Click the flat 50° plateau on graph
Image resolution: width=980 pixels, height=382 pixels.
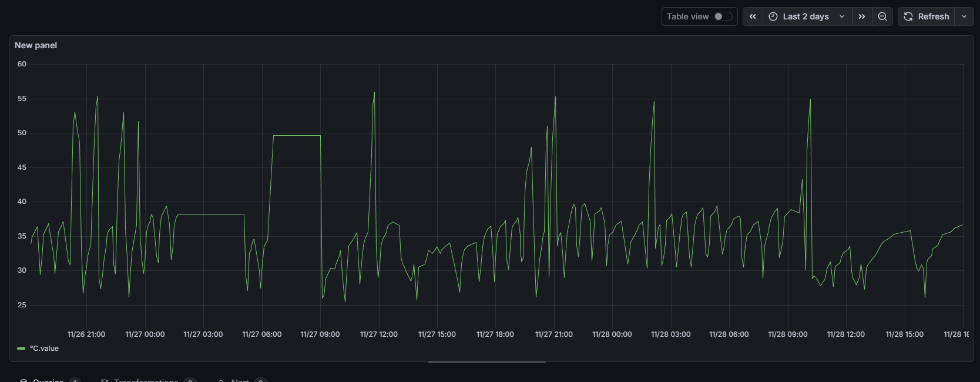(297, 136)
